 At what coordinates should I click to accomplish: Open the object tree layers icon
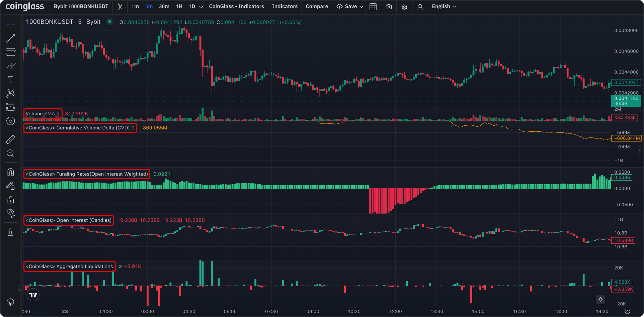(x=11, y=302)
